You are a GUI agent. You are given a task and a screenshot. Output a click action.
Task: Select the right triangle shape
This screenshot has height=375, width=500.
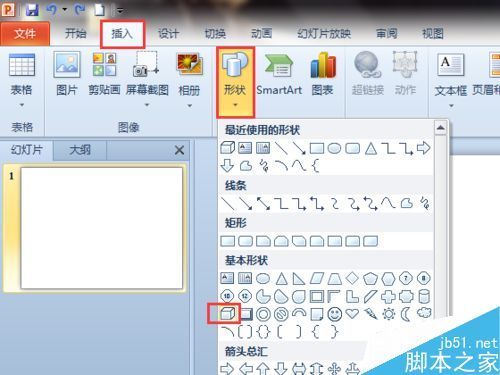(299, 278)
